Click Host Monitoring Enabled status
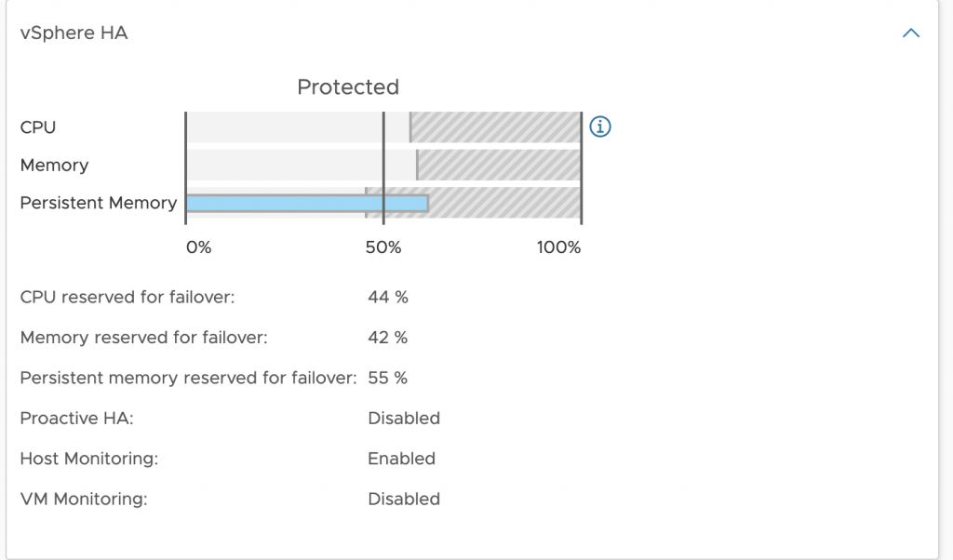 (x=401, y=459)
